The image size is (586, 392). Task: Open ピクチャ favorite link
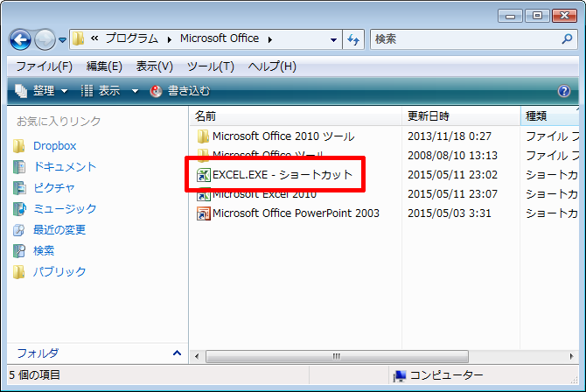[54, 188]
